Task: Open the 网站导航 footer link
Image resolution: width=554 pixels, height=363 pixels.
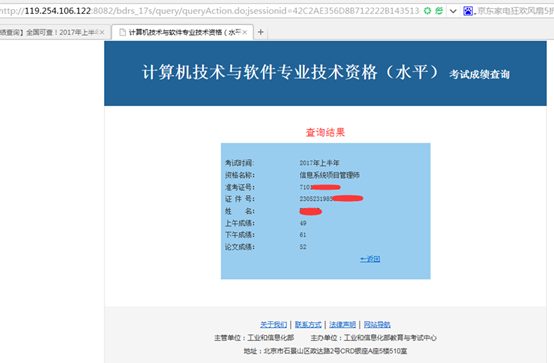Action: tap(377, 324)
